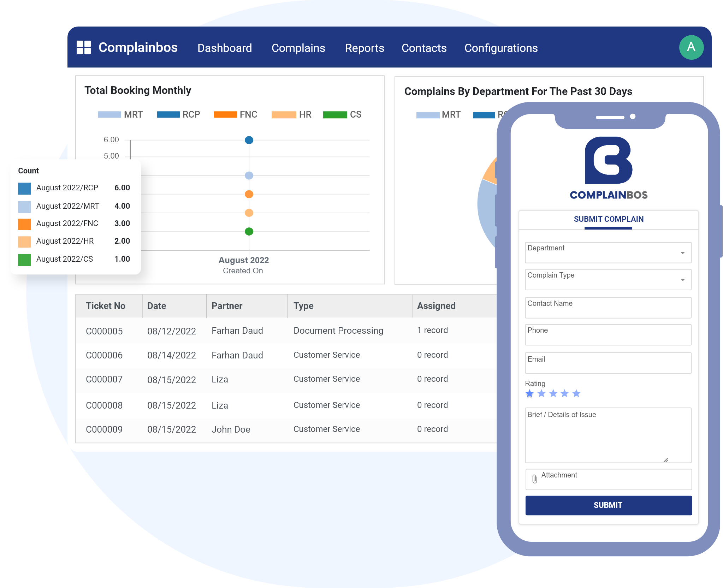The image size is (723, 588).
Task: Toggle HR series in Total Booking legend
Action: 291,114
